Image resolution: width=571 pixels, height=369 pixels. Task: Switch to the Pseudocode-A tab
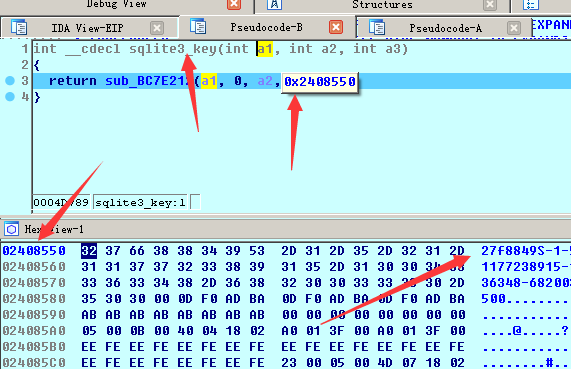pos(445,28)
